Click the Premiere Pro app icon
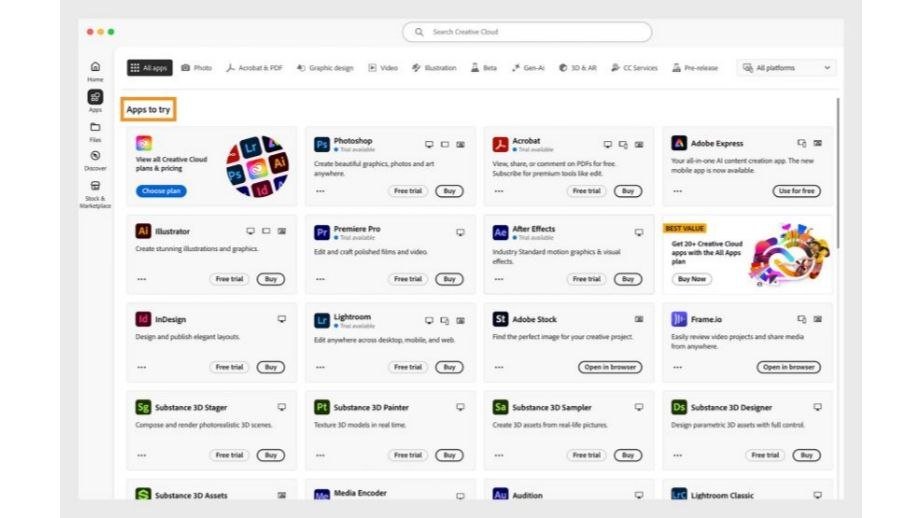 (322, 232)
